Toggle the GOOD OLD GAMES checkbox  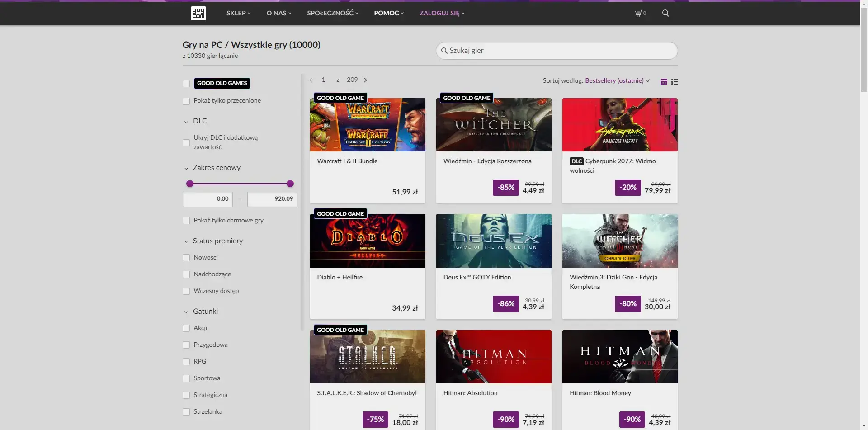(x=186, y=84)
